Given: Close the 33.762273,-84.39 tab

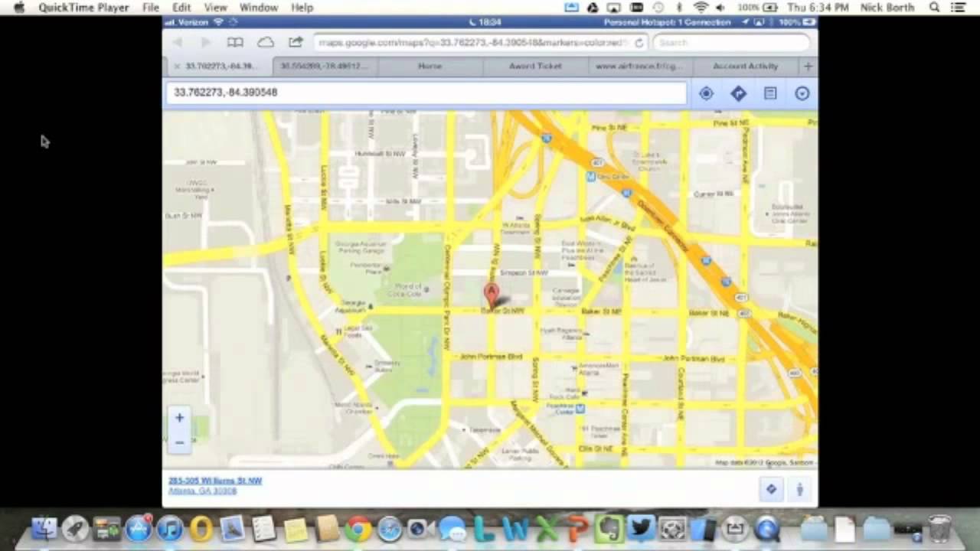Looking at the screenshot, I should click(177, 67).
